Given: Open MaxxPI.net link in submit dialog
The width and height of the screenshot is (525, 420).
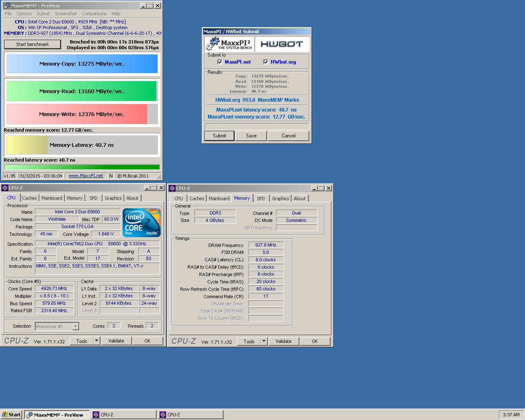Looking at the screenshot, I should 238,62.
